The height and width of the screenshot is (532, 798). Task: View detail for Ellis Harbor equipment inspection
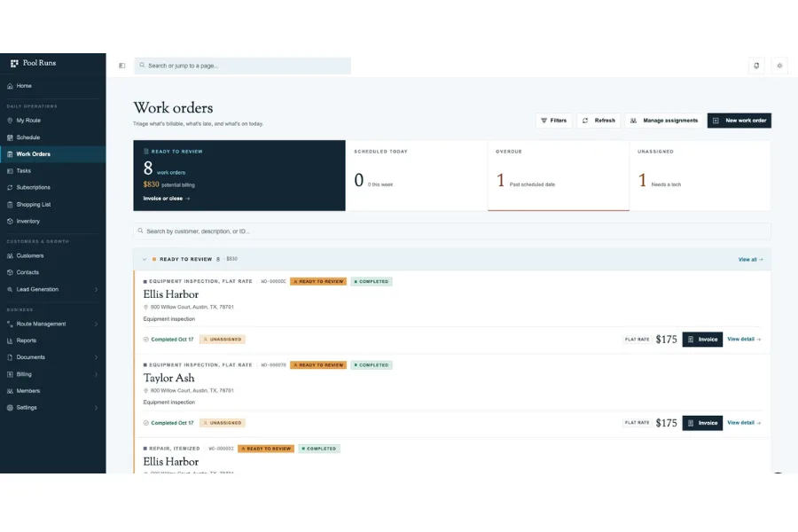(744, 340)
